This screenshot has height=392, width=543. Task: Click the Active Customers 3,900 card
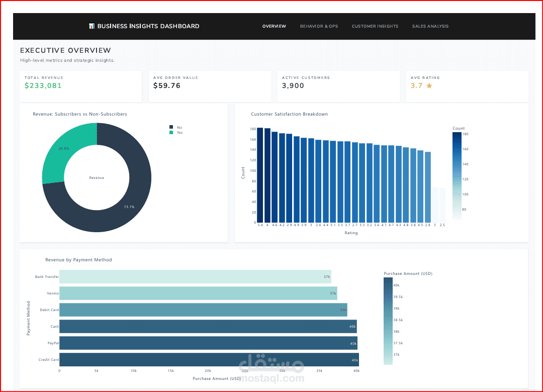(x=338, y=86)
